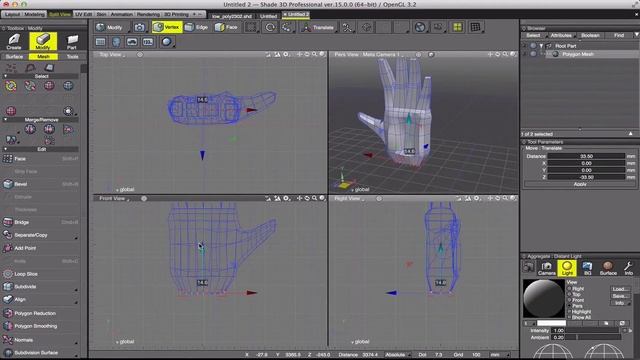Open the Info wrench icon in Aggregate panel

pyautogui.click(x=629, y=268)
